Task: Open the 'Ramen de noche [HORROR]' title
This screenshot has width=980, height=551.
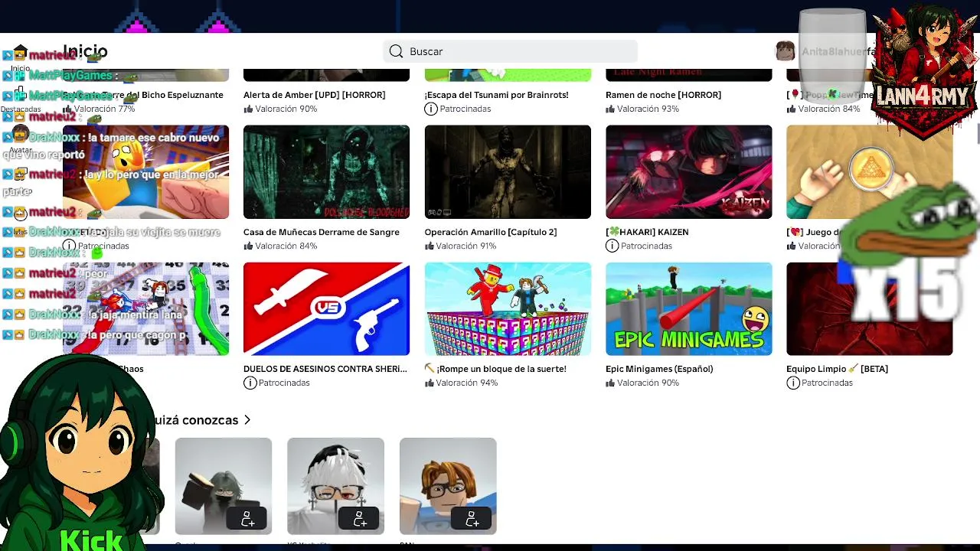Action: 663,95
